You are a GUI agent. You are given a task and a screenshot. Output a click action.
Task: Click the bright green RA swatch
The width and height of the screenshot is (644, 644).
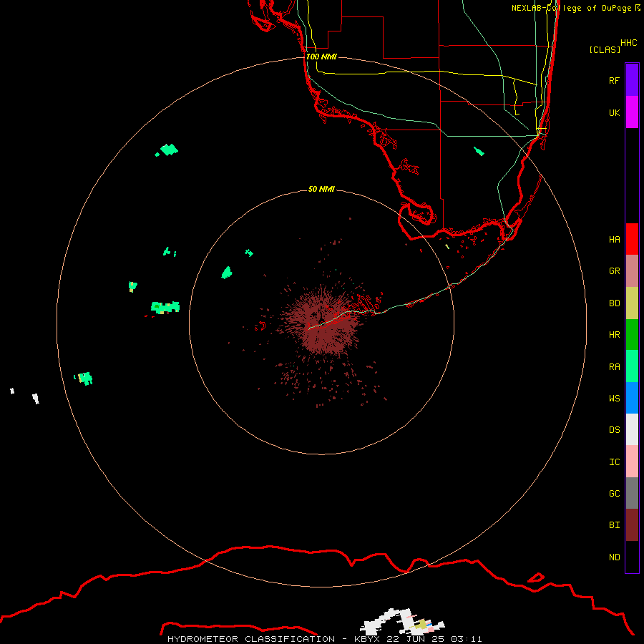point(632,366)
